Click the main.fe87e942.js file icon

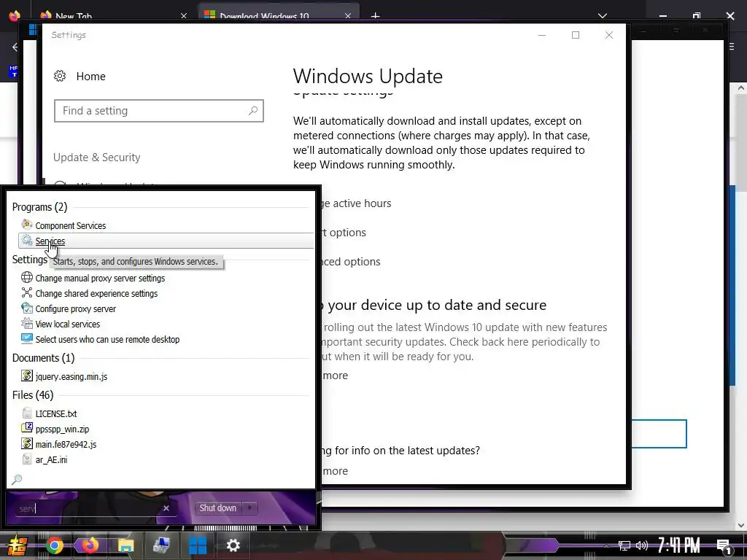pyautogui.click(x=27, y=443)
